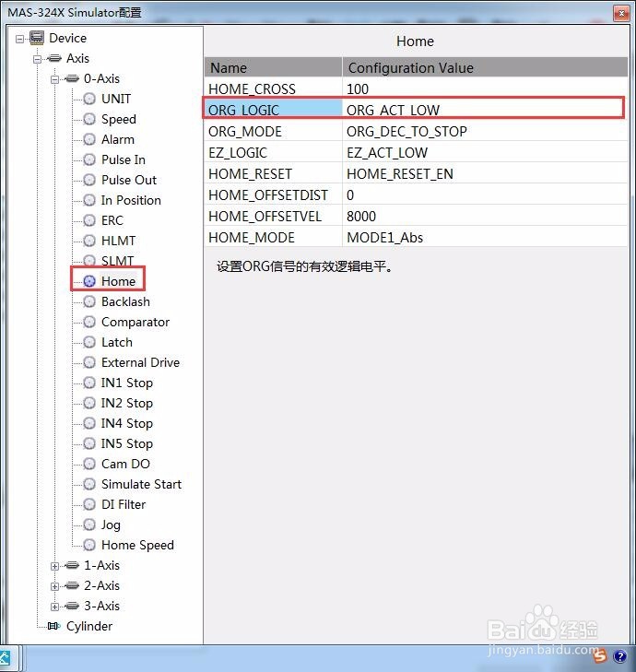This screenshot has height=672, width=636.
Task: Click the Latch node icon
Action: [x=89, y=342]
